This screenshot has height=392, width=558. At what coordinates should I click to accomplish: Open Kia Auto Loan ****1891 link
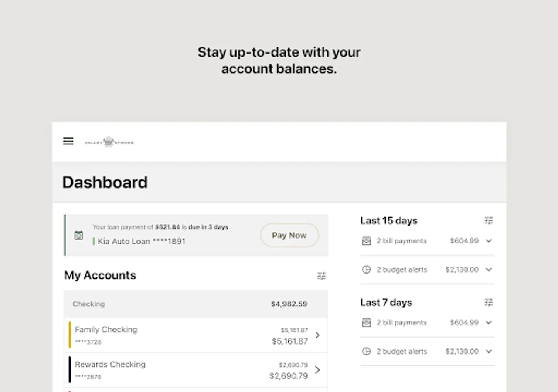click(x=141, y=241)
